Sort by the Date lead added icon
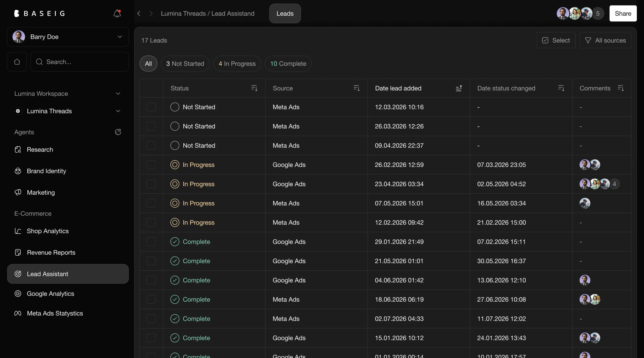Screen dimensions: 644x358 click(x=459, y=88)
